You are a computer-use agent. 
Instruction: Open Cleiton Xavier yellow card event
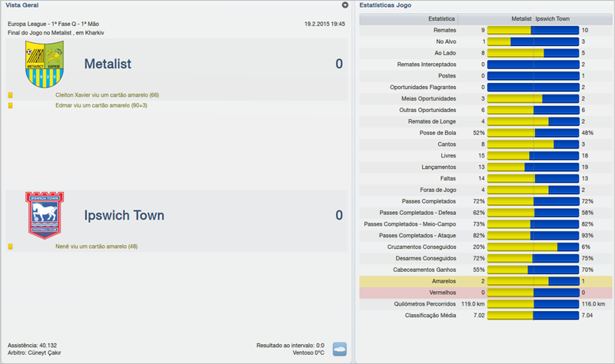pyautogui.click(x=107, y=95)
